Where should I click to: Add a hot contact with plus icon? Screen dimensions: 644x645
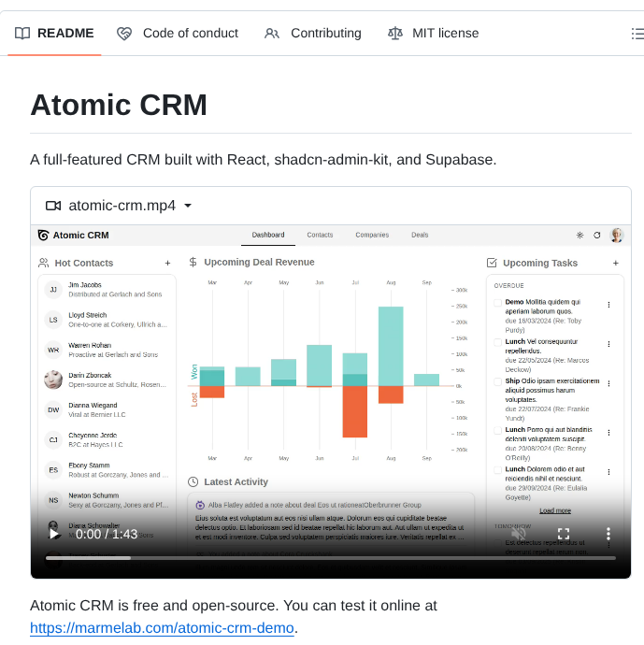167,263
